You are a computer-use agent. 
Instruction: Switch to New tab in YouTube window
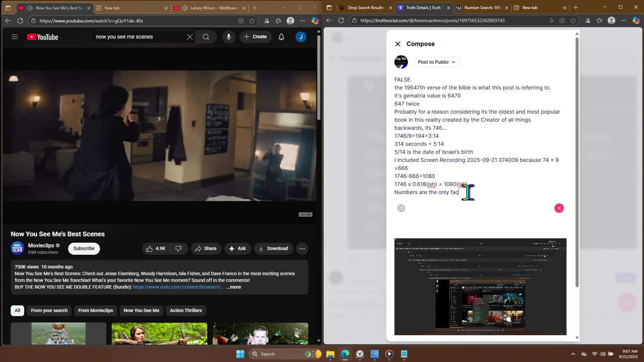tap(131, 8)
